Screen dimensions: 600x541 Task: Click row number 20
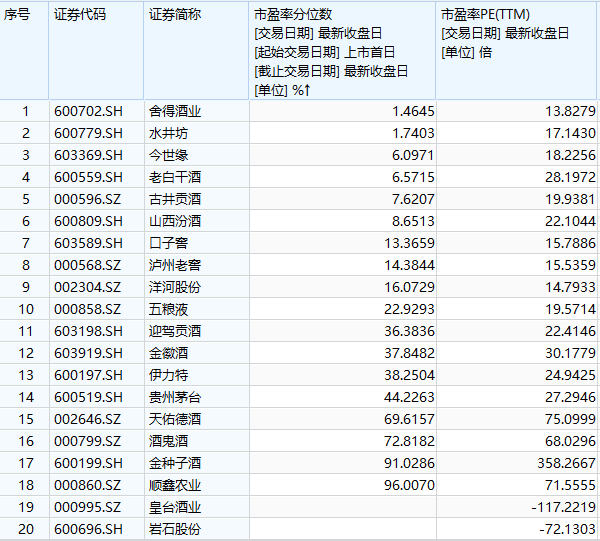[26, 529]
